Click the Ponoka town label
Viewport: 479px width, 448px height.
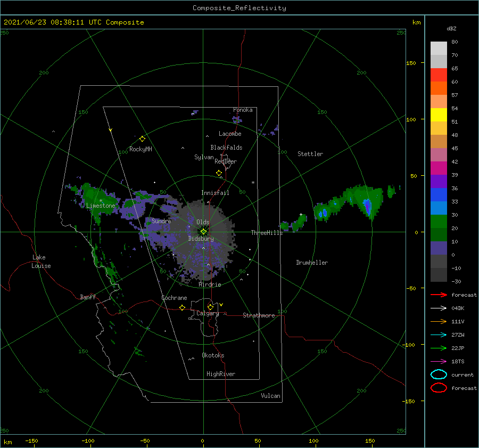(243, 110)
